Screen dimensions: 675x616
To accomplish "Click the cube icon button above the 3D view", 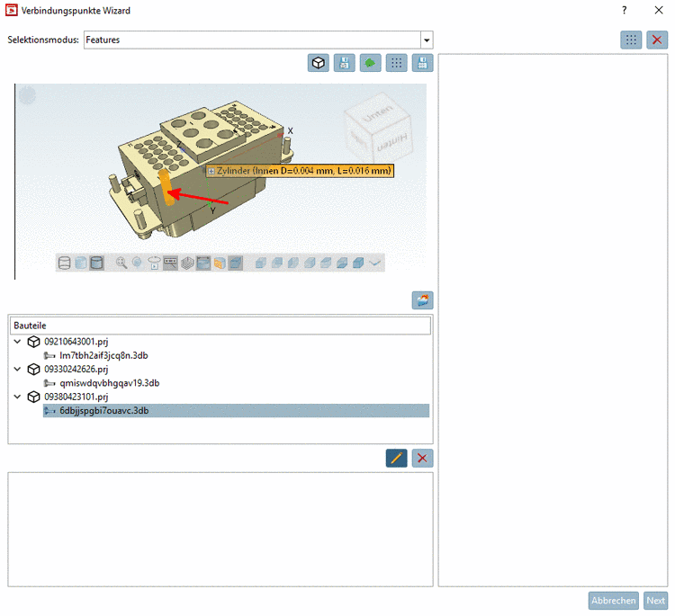I will tap(318, 63).
